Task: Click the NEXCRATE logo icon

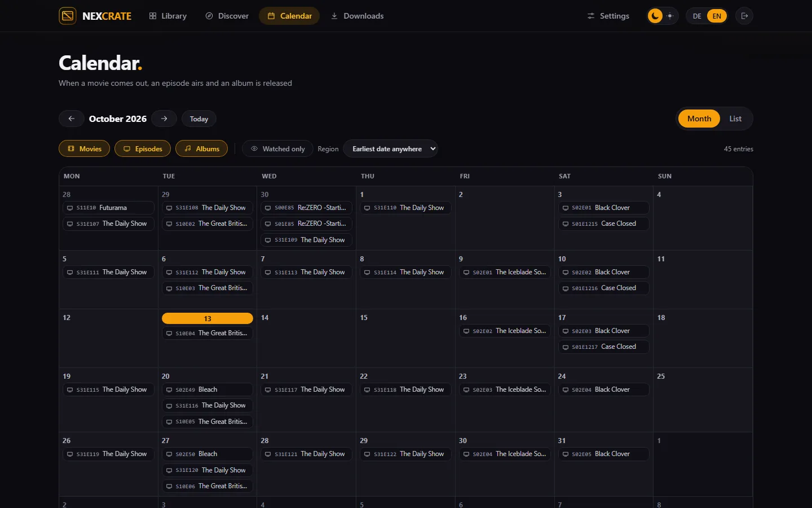Action: coord(68,16)
